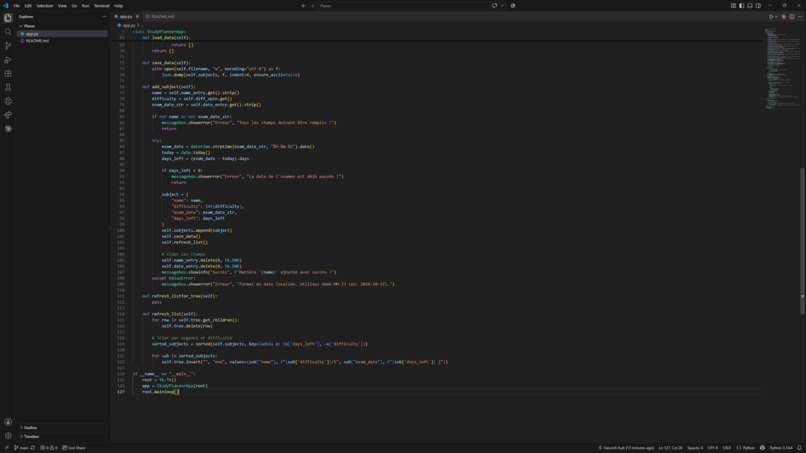Toggle Primary Side Bar visibility
This screenshot has height=453, width=806.
(741, 6)
